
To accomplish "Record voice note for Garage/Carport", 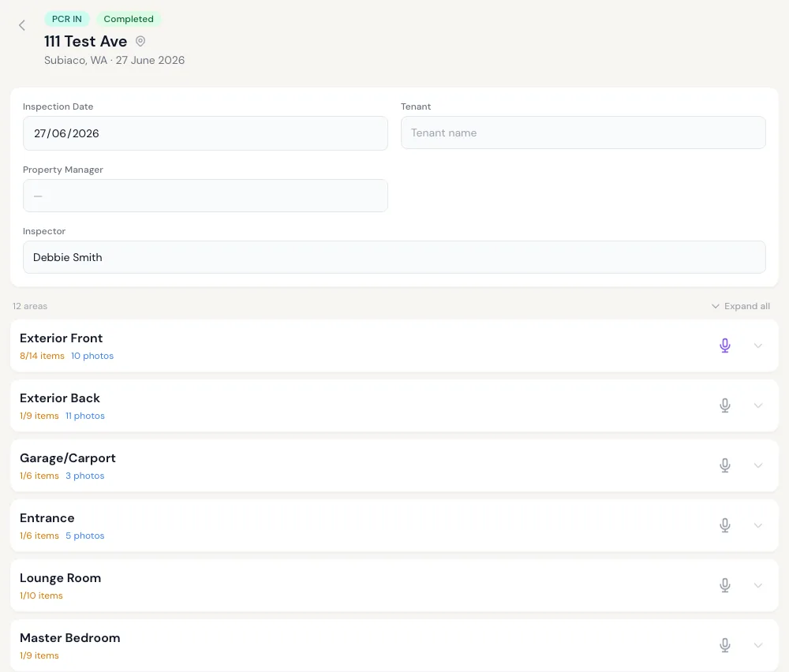I will (x=724, y=465).
